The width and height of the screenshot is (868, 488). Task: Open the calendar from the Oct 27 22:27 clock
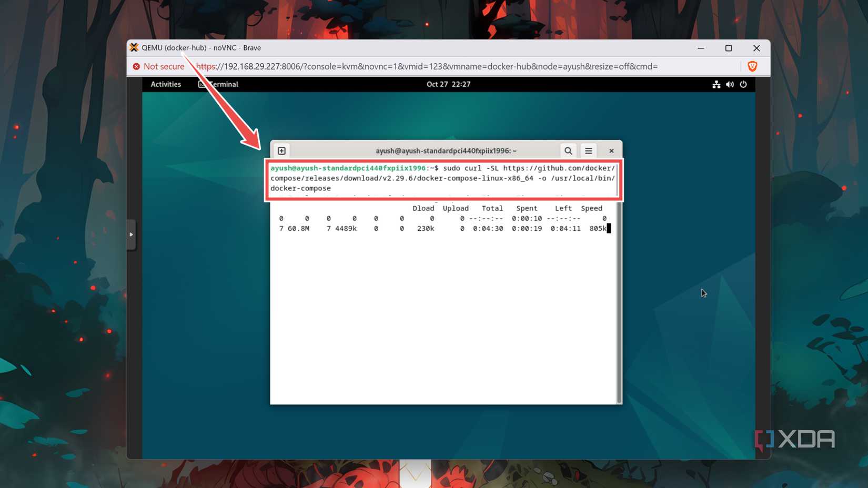[449, 84]
